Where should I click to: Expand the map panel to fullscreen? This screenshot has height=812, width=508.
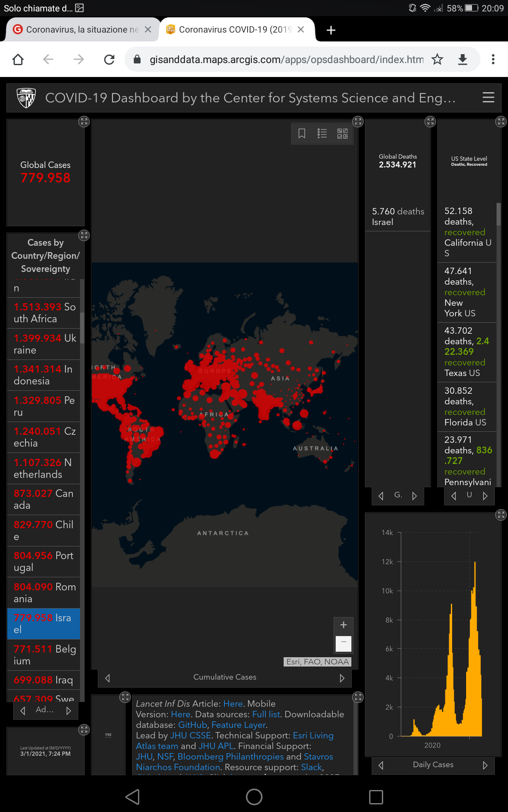click(x=358, y=122)
